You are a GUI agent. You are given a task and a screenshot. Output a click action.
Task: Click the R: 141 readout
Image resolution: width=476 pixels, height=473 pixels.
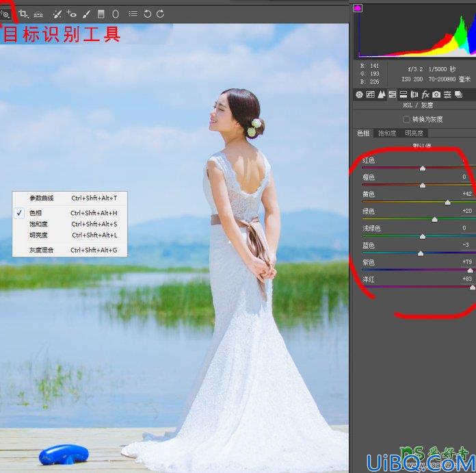370,66
